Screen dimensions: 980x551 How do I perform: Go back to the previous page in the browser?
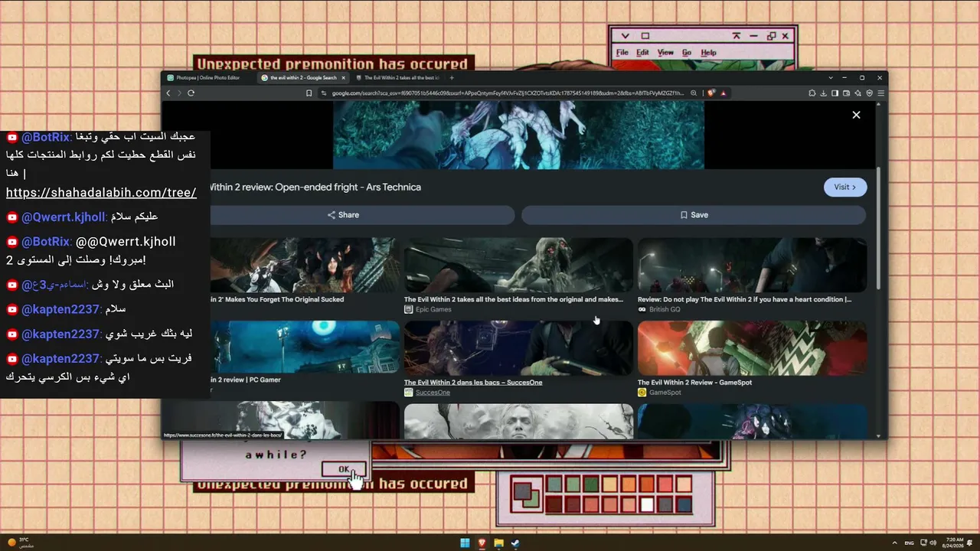[x=168, y=93]
